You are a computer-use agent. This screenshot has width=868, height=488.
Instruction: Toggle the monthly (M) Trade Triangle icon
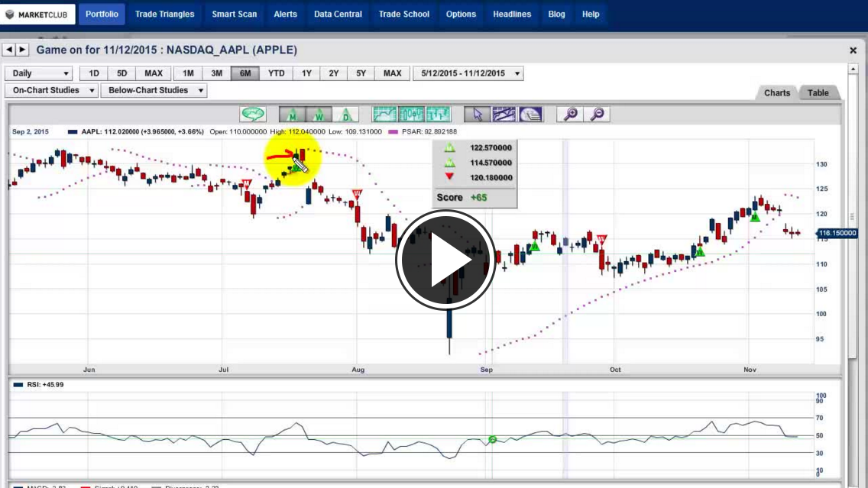(x=292, y=115)
